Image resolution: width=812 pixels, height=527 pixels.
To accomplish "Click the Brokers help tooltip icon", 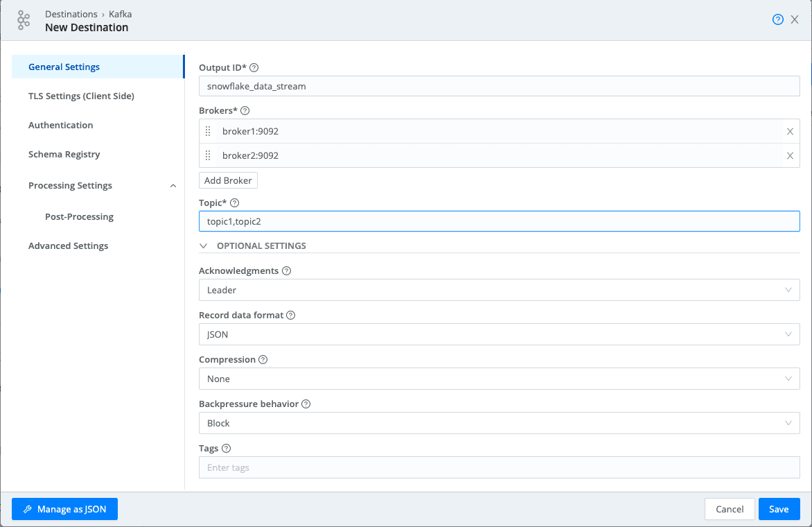I will click(x=245, y=110).
